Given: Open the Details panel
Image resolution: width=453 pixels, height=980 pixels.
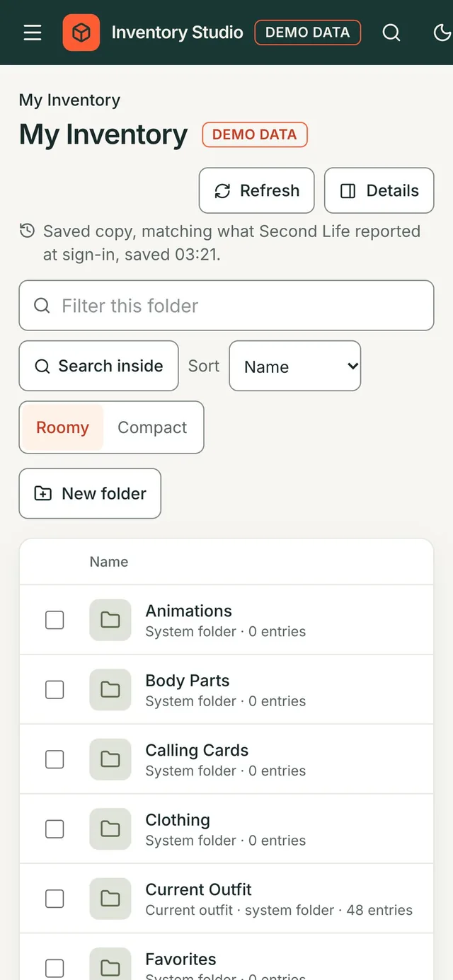Looking at the screenshot, I should [x=379, y=190].
